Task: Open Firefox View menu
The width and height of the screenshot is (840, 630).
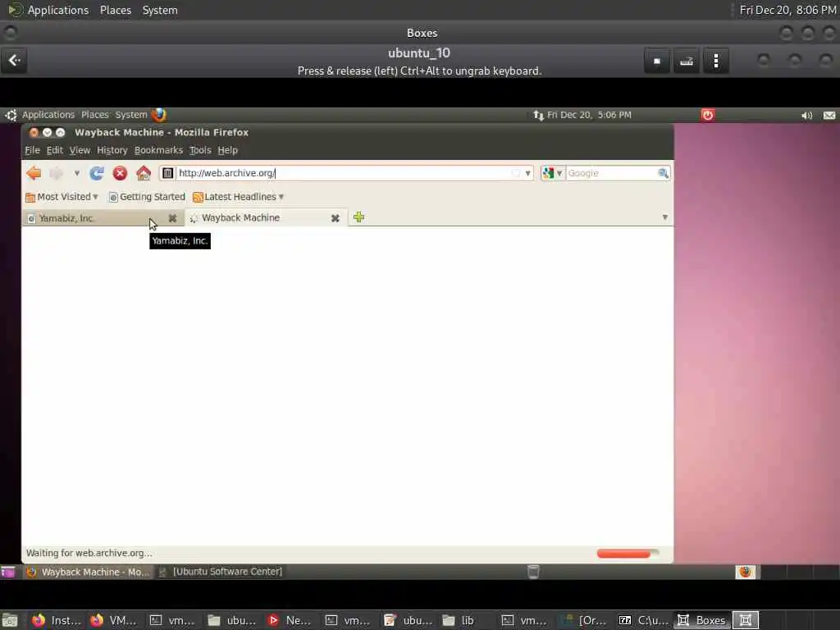Action: [80, 151]
